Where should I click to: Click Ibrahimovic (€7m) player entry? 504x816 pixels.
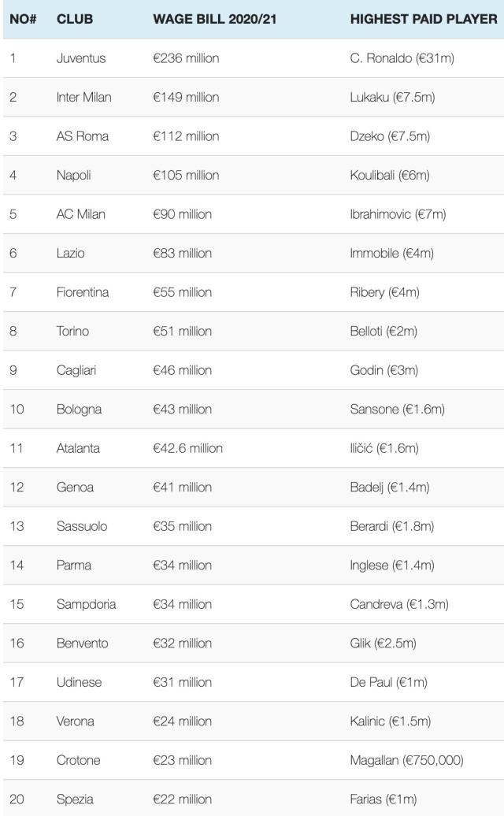click(x=398, y=214)
